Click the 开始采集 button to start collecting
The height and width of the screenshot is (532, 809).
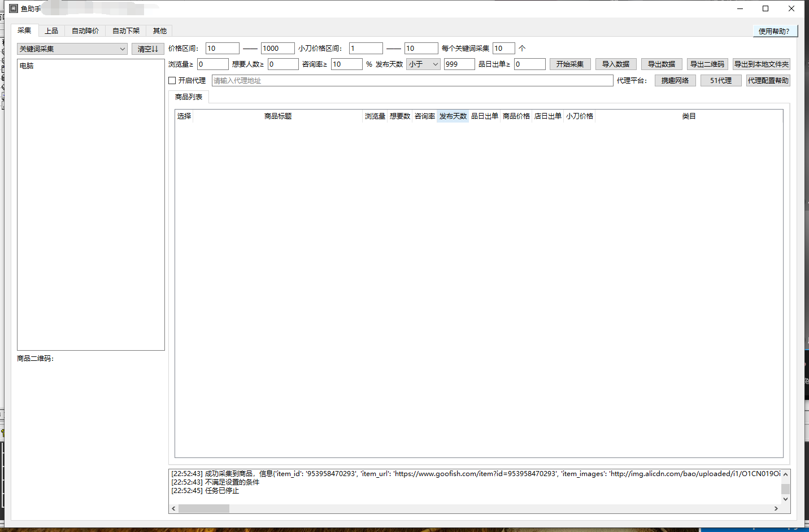coord(569,64)
